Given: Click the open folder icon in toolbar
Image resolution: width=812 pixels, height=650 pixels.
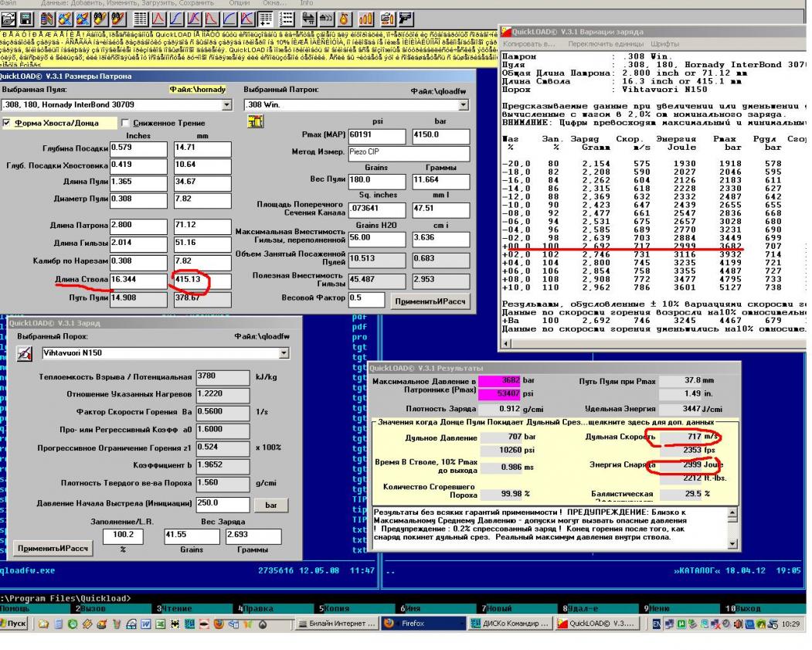Looking at the screenshot, I should point(8,16).
